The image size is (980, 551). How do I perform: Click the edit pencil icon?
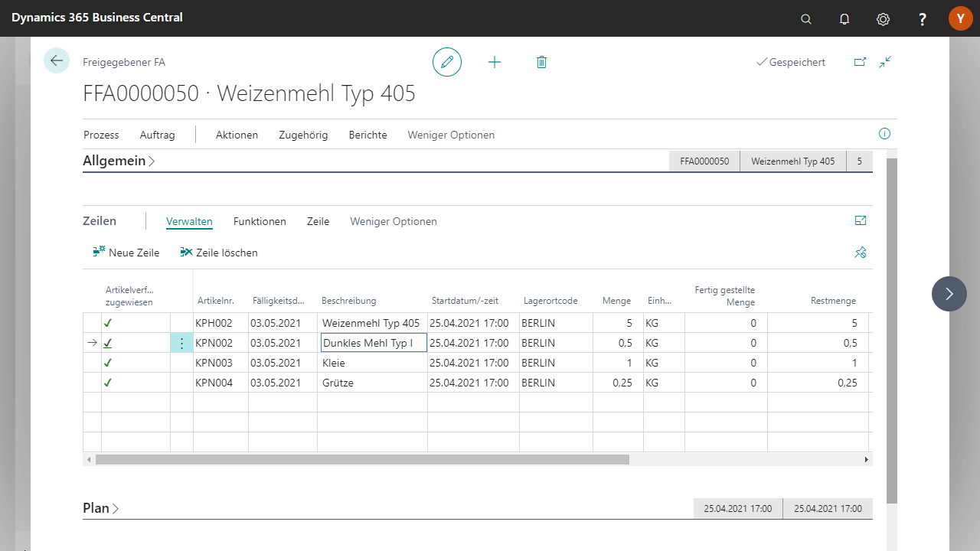click(447, 62)
